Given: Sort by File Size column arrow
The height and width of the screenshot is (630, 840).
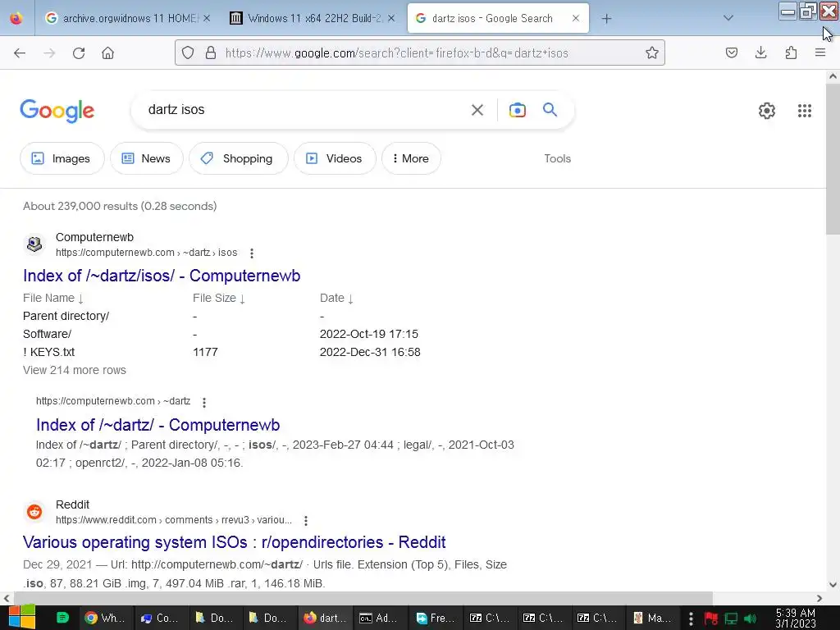Looking at the screenshot, I should (x=242, y=299).
